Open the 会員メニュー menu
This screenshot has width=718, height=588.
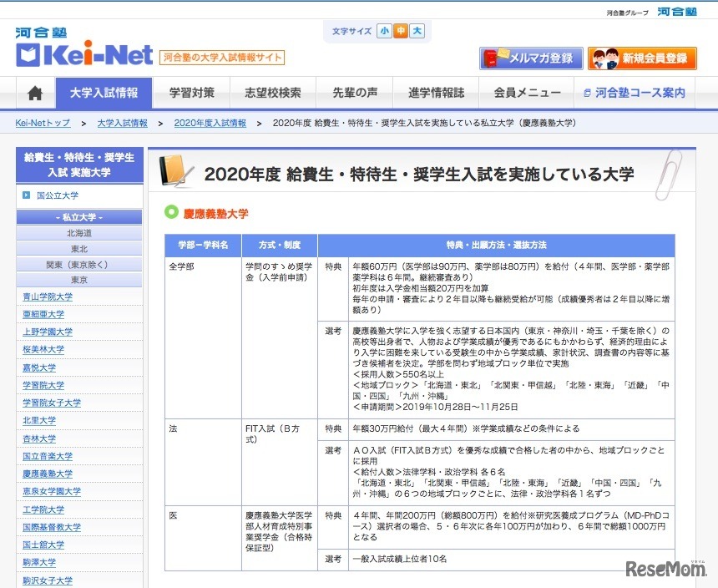pyautogui.click(x=527, y=94)
